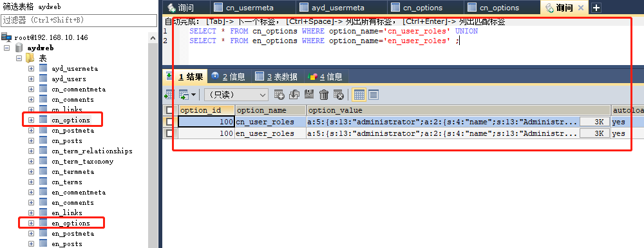Click the table icon beside en_comments
This screenshot has height=248, width=644.
click(43, 202)
